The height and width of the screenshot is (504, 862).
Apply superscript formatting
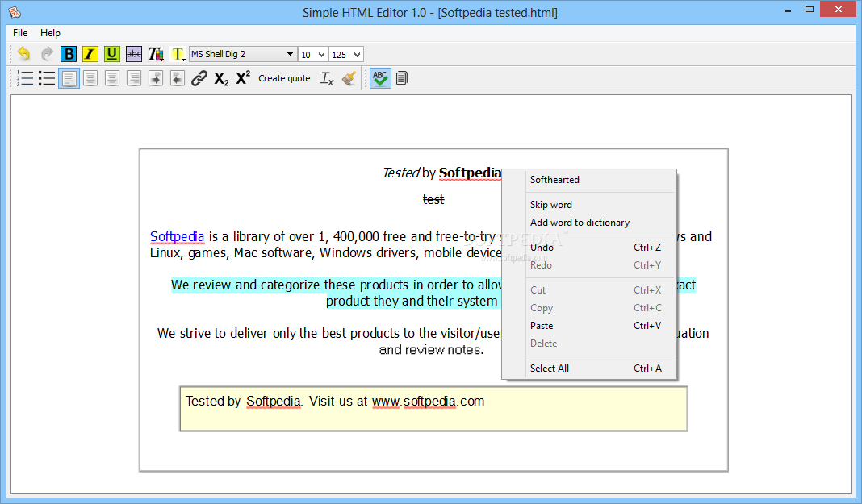pos(243,78)
